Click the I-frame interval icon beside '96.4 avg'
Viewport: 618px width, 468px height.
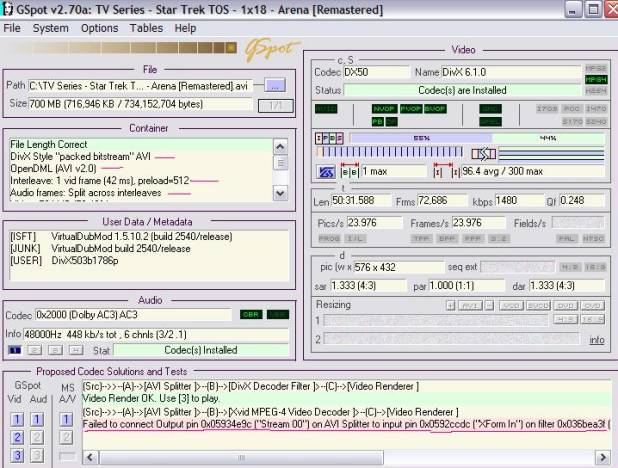coord(447,171)
